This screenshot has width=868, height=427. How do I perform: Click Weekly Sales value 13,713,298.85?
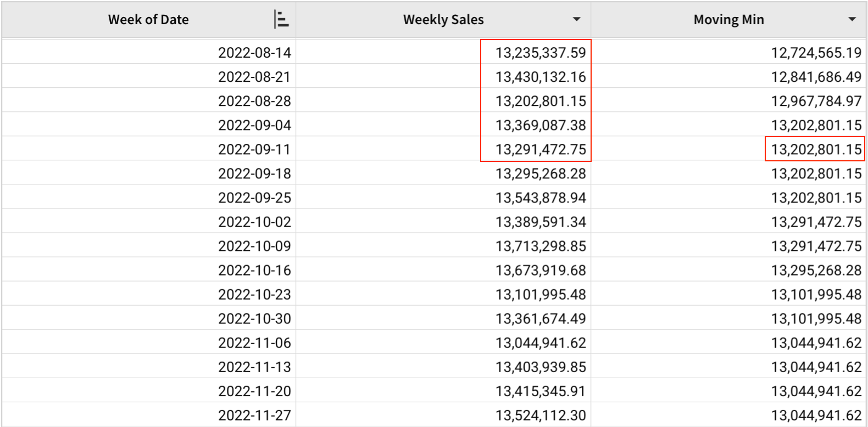tap(541, 246)
